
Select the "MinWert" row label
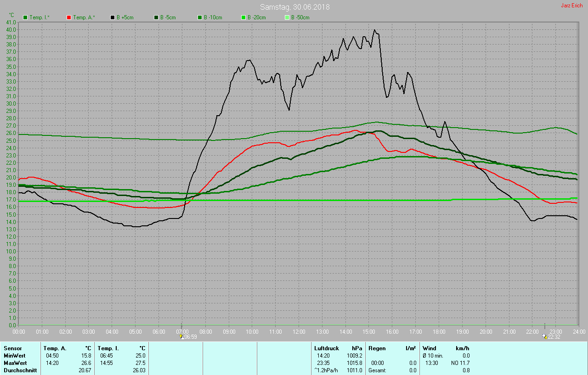[14, 356]
